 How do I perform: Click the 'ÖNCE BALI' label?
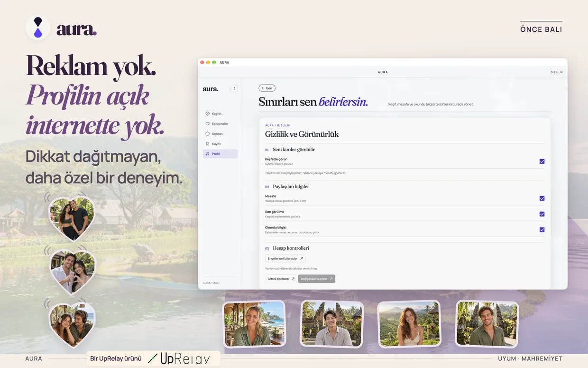pos(541,29)
